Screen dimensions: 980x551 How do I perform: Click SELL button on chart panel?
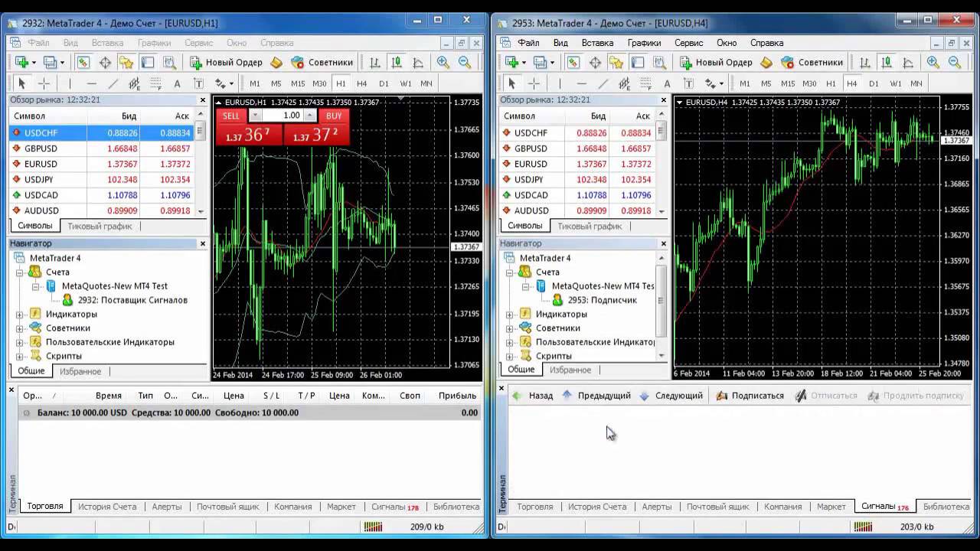pos(231,116)
